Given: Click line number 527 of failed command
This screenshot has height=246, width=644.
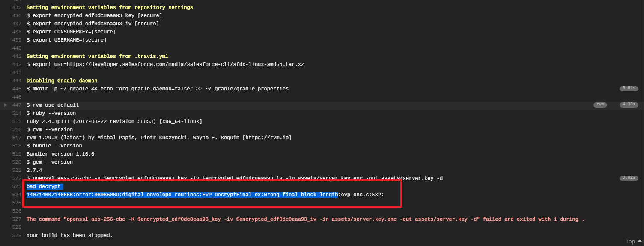Looking at the screenshot, I should click(18, 219).
